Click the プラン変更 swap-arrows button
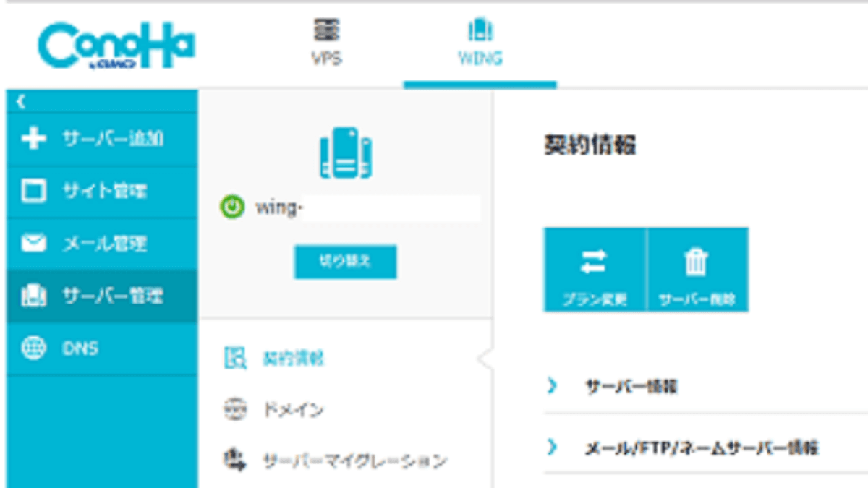This screenshot has width=868, height=488. (x=595, y=270)
